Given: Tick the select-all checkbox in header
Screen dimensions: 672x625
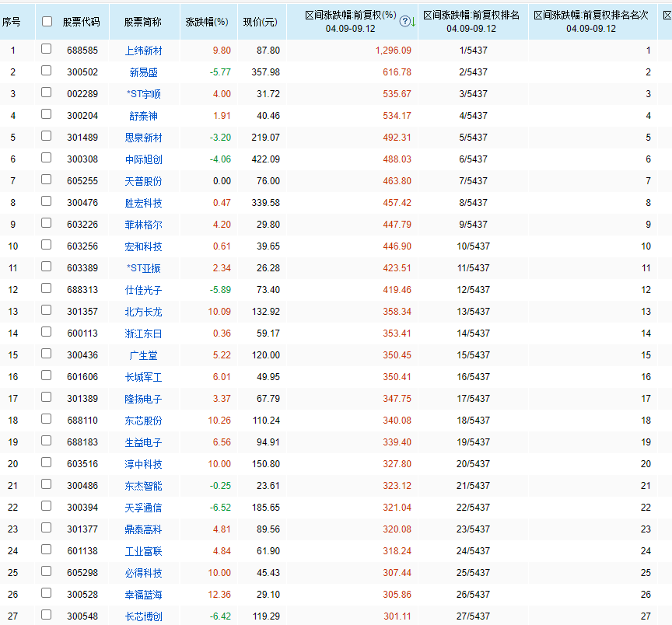Looking at the screenshot, I should [x=47, y=22].
